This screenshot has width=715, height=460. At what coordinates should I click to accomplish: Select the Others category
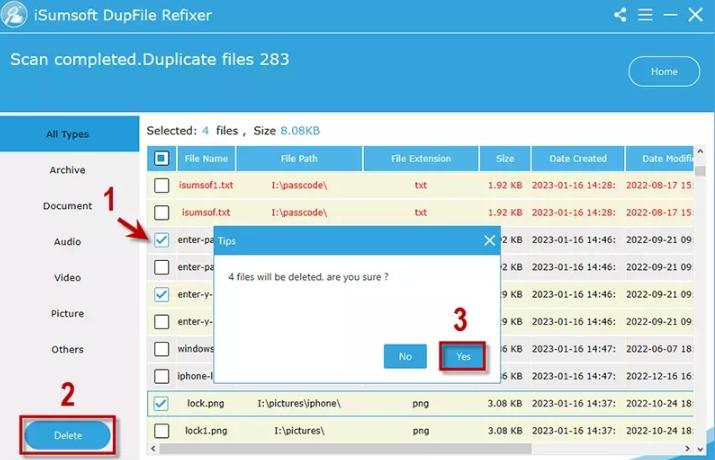(x=67, y=350)
